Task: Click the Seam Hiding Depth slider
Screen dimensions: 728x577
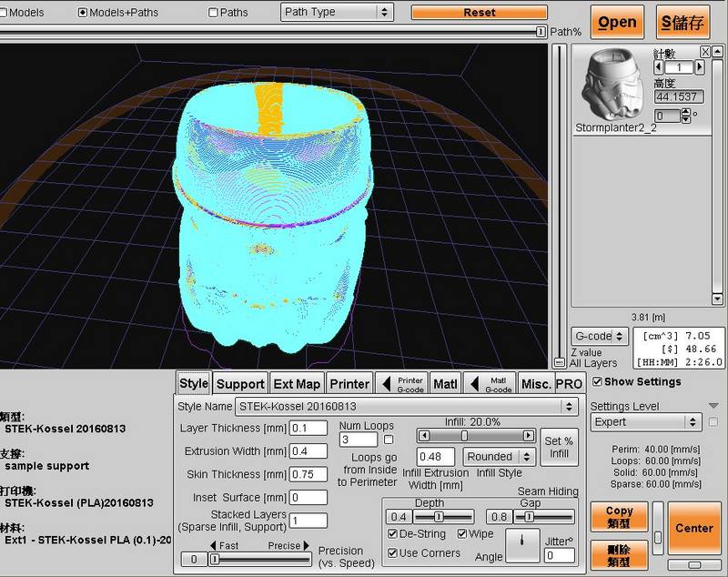Action: 442,516
